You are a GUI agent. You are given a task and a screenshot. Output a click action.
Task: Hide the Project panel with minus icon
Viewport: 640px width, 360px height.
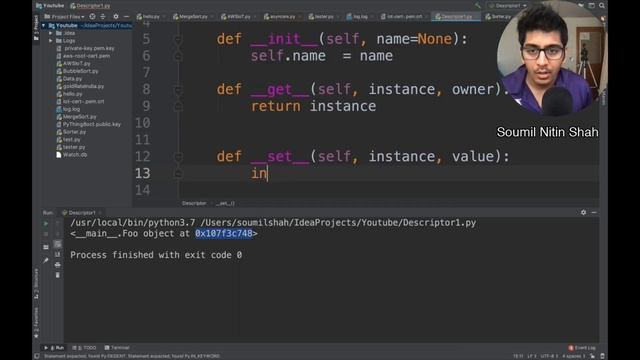pyautogui.click(x=126, y=17)
